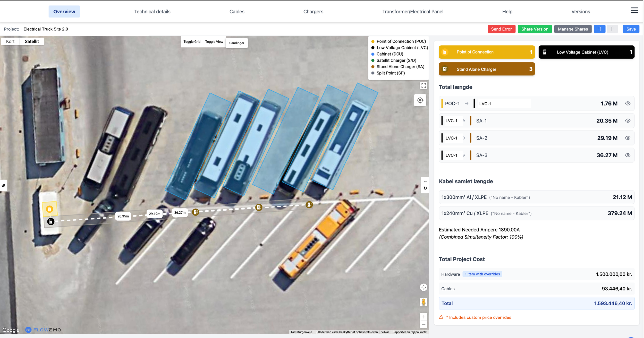Image resolution: width=644 pixels, height=338 pixels.
Task: Hide the LVC-1 to SA-2 cable
Action: click(628, 138)
